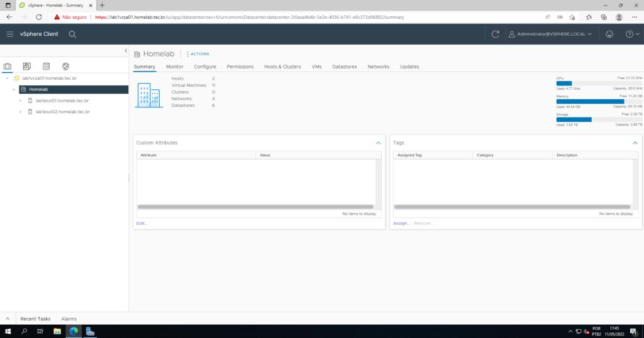The width and height of the screenshot is (644, 338).
Task: Collapse the Custom Attributes panel
Action: [x=378, y=143]
